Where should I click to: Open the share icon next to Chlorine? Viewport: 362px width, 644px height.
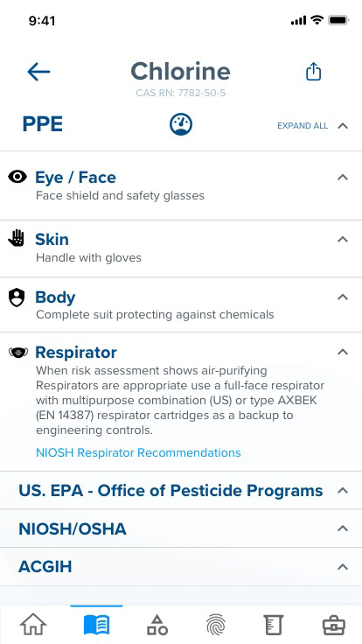coord(314,72)
